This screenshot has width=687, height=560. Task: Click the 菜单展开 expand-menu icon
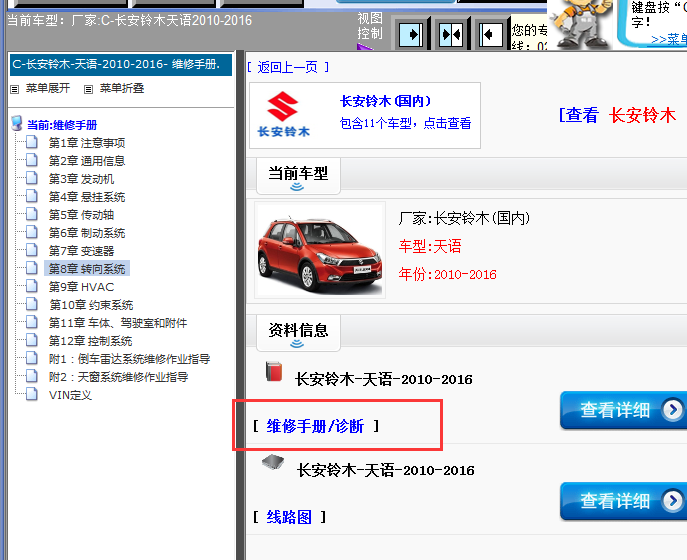(14, 89)
